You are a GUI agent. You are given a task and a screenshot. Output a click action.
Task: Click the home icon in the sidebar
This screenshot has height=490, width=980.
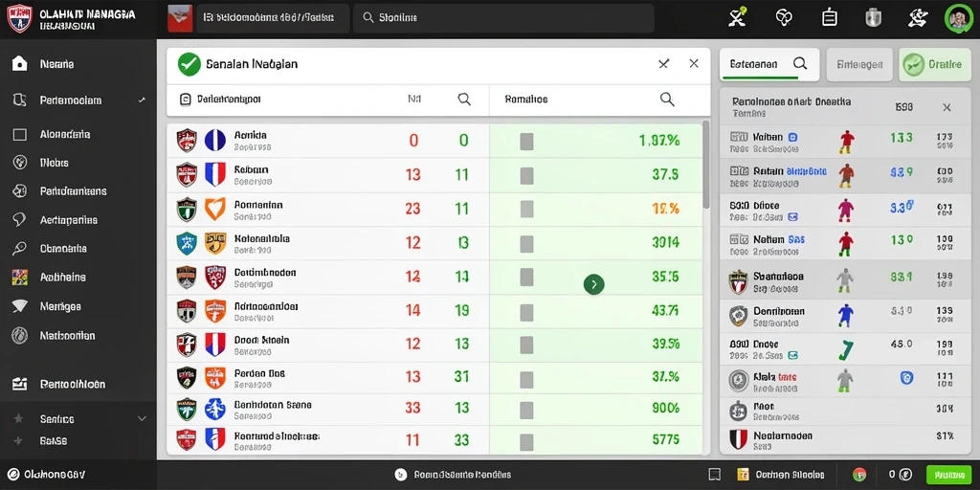[x=20, y=64]
